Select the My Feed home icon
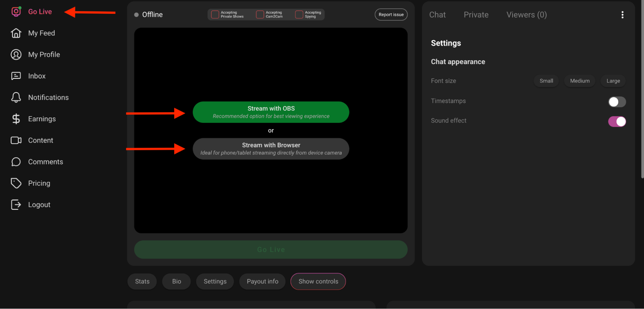 16,33
